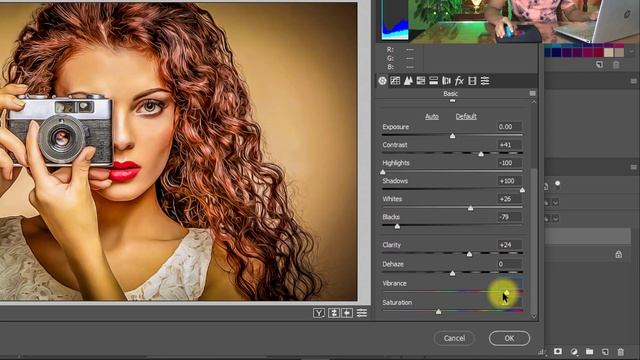640x360 pixels.
Task: Click the Contrast value field
Action: tap(509, 145)
